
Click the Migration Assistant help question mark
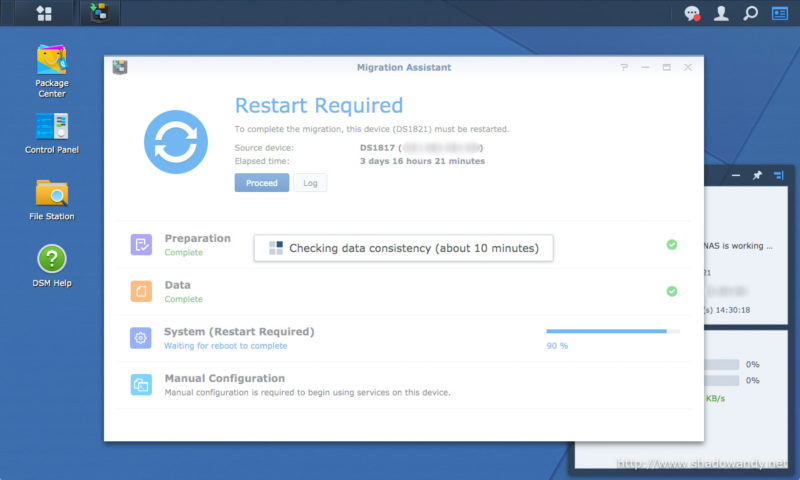tap(624, 67)
